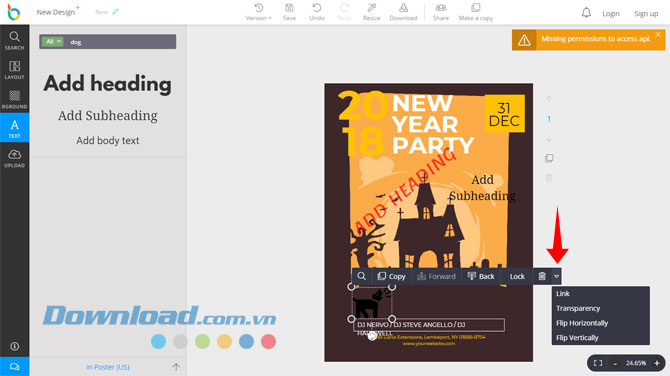Add body text to design
This screenshot has width=670, height=376.
tap(108, 141)
